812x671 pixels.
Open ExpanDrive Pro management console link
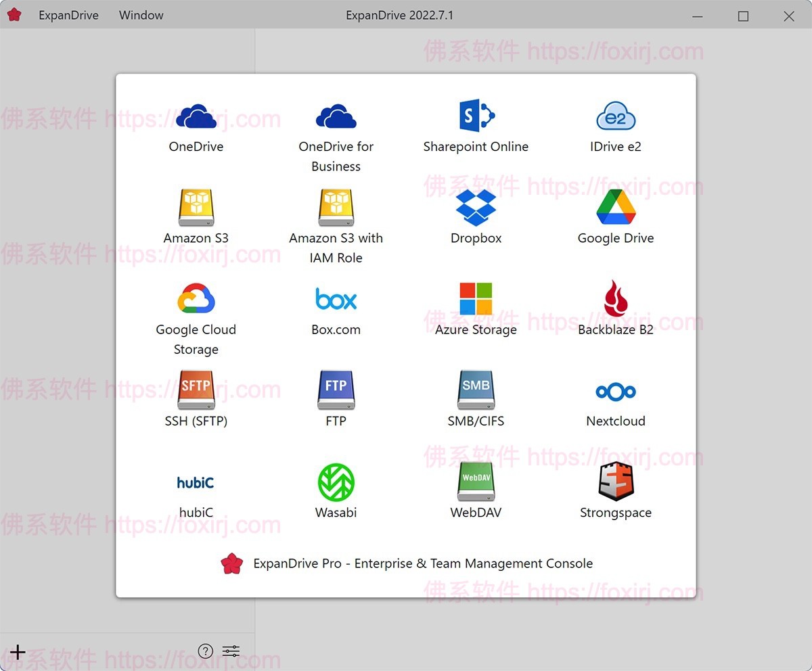[x=423, y=563]
